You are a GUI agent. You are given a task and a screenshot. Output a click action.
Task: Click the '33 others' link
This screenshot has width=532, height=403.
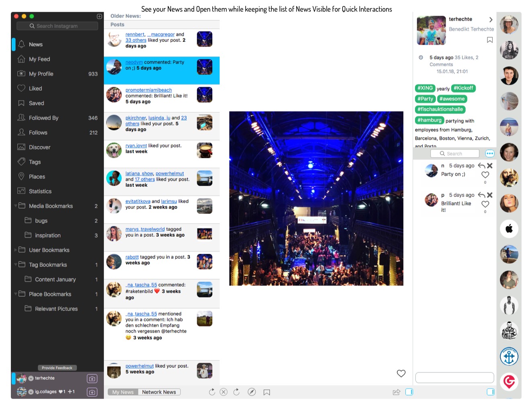tap(136, 40)
